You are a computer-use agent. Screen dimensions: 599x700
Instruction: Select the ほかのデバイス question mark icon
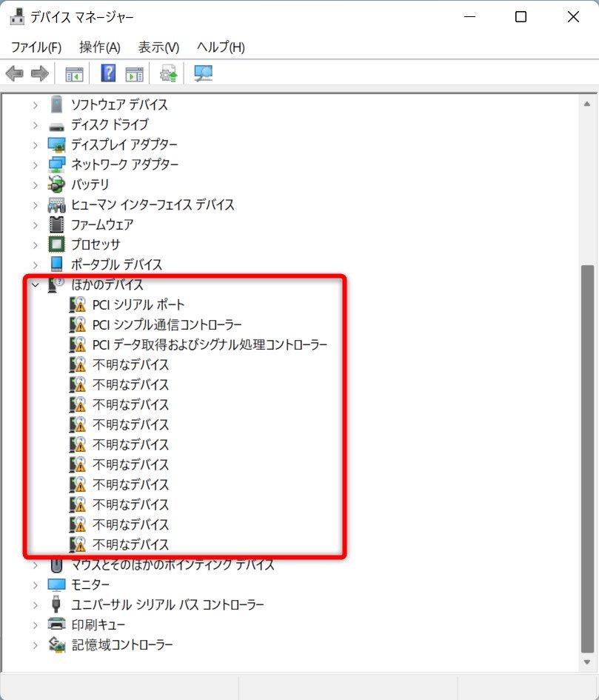[x=56, y=284]
